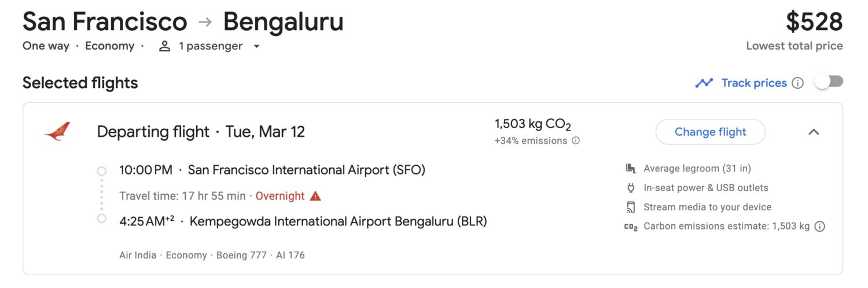Enable the Track prices toggle
This screenshot has height=288, width=868.
829,82
